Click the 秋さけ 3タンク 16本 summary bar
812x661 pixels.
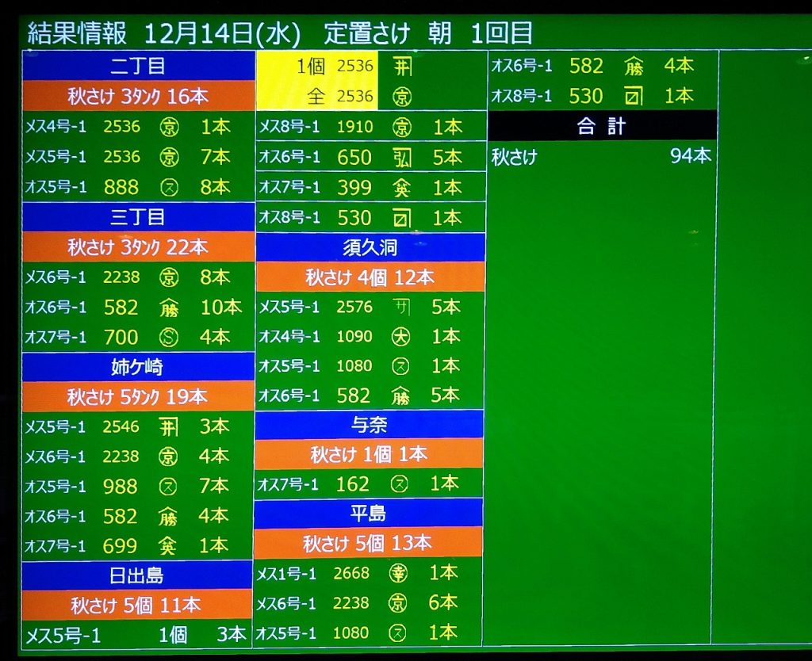pyautogui.click(x=138, y=96)
